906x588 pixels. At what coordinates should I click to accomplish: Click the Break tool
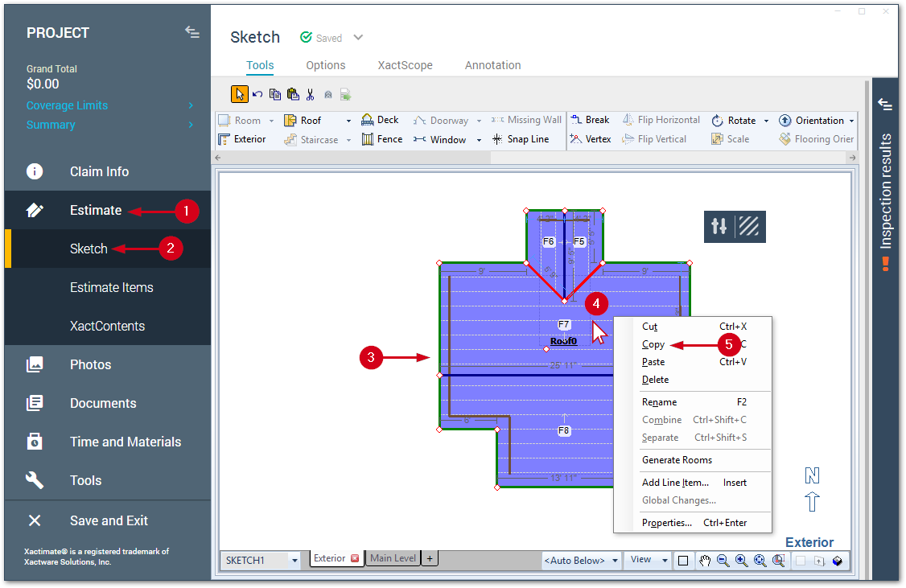[590, 120]
